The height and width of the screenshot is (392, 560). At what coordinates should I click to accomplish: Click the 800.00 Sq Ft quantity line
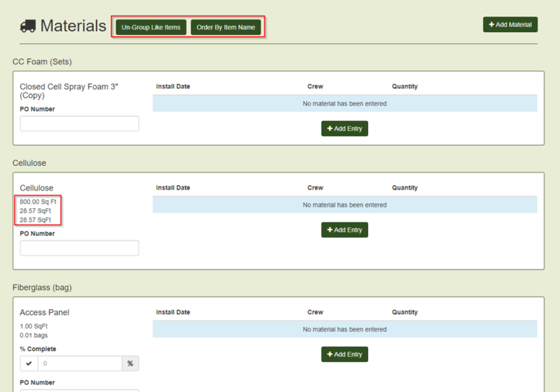coord(38,202)
